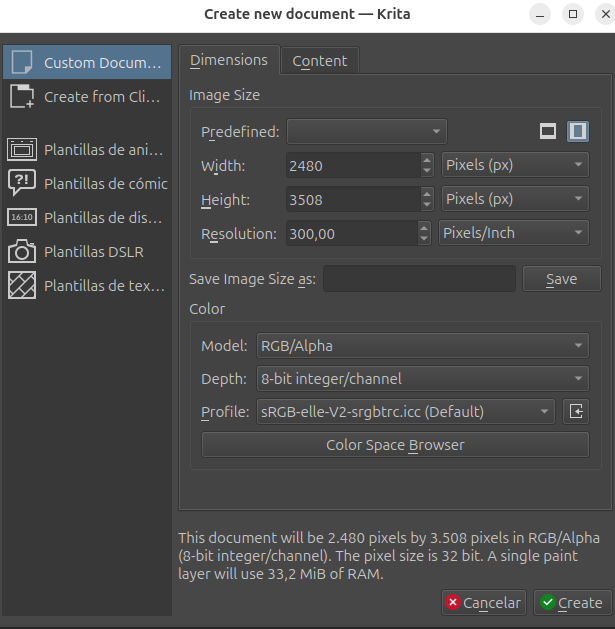Decrease the Width with the down arrow
This screenshot has width=615, height=629.
[x=427, y=171]
